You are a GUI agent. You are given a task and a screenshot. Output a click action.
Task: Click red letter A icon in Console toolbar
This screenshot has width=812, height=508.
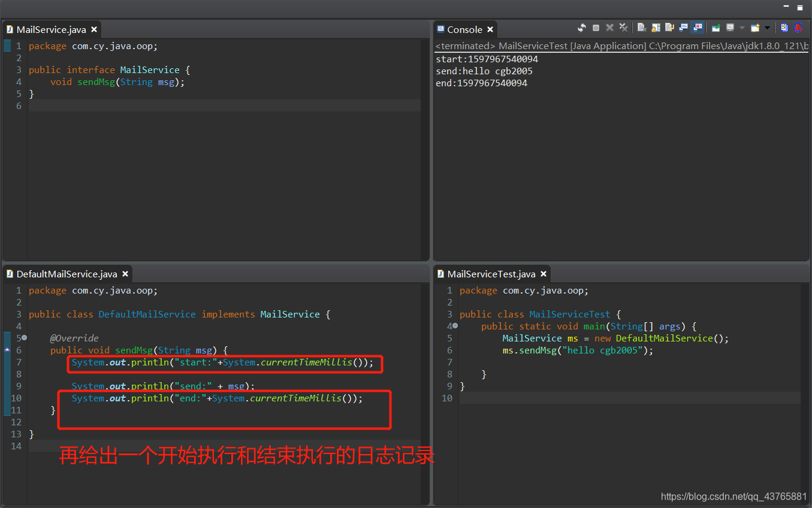coord(798,28)
